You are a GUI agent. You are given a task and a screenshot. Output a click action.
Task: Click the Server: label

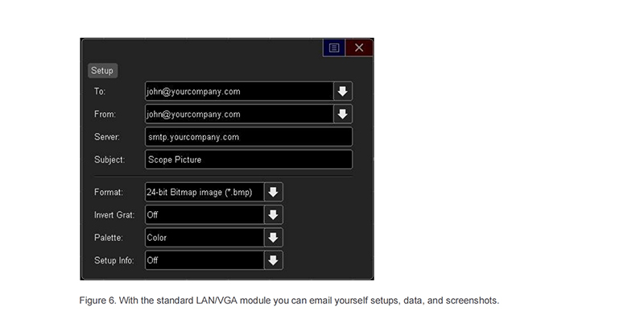click(x=107, y=137)
